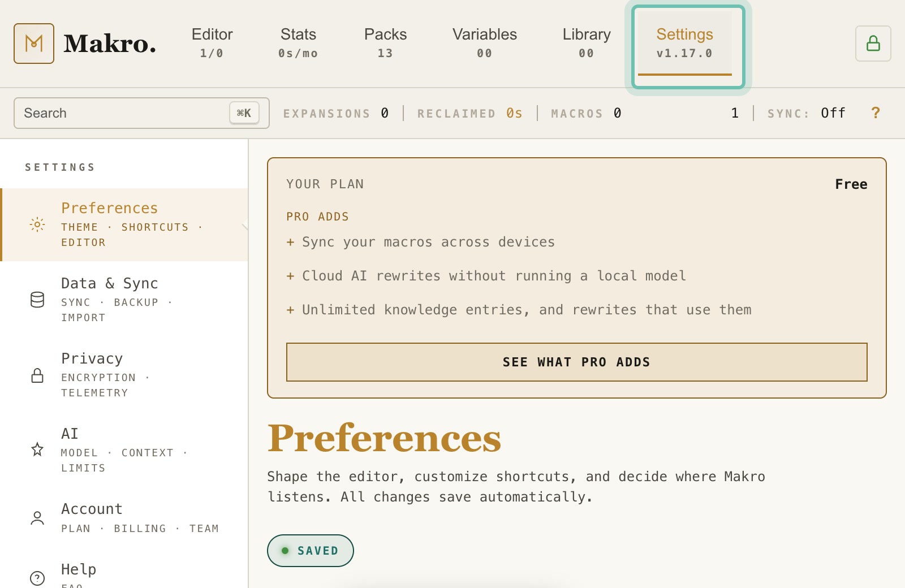Click Unlimited knowledge entries feature line

point(519,310)
